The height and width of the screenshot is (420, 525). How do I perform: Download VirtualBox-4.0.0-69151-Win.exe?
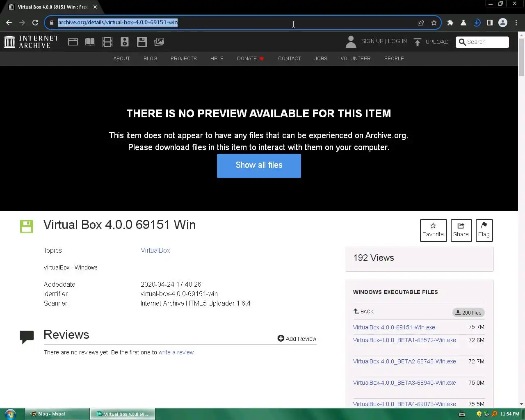394,327
